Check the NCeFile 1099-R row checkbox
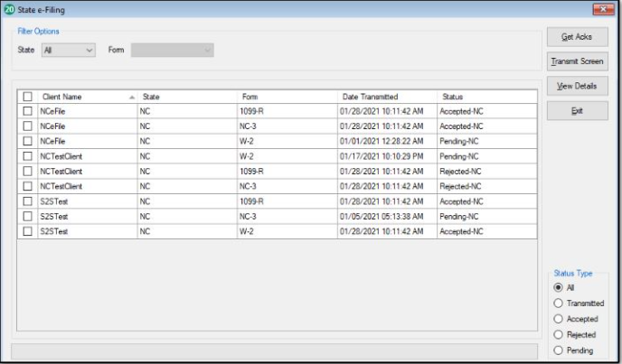The height and width of the screenshot is (364, 622). [x=27, y=111]
